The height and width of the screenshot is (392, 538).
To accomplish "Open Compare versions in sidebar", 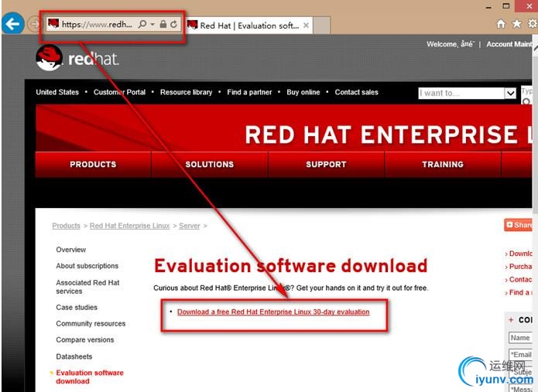I will click(85, 340).
